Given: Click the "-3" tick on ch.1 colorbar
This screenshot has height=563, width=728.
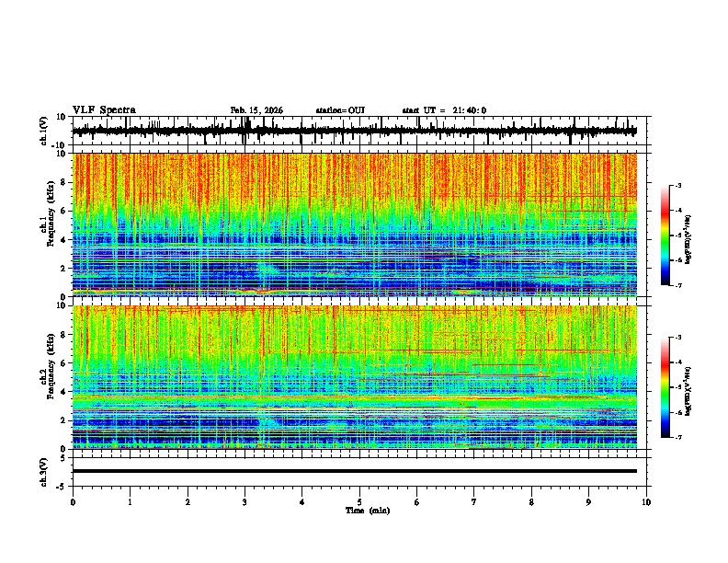Looking at the screenshot, I should pyautogui.click(x=678, y=185).
